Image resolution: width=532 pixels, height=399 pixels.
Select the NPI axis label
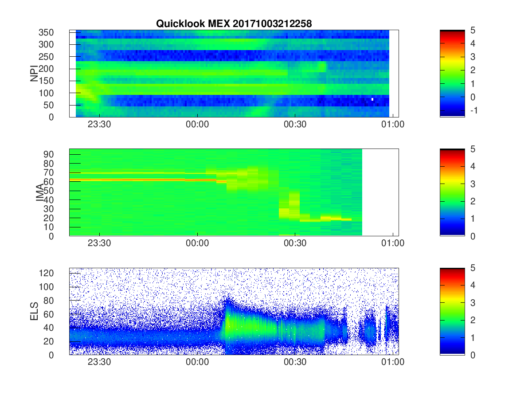pos(34,74)
